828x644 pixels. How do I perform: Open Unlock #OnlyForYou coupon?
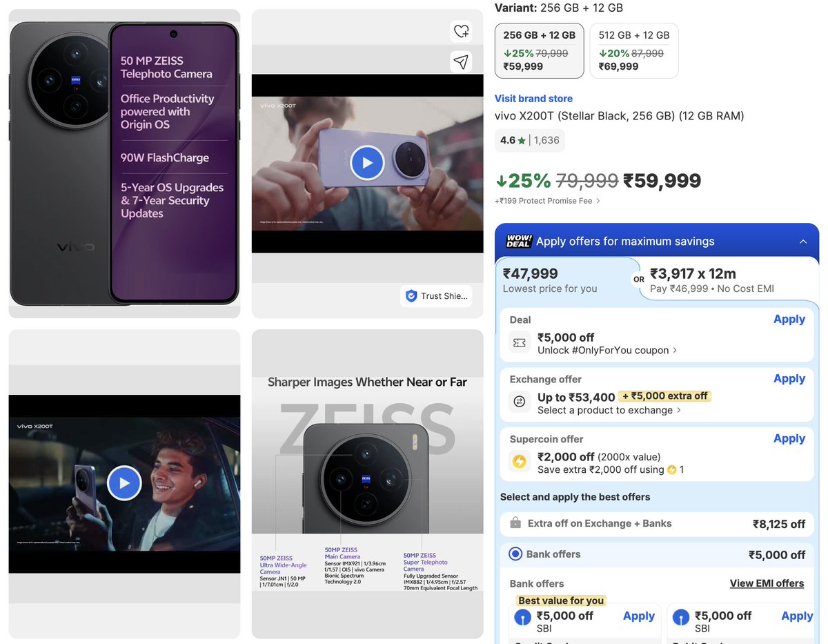pos(607,350)
